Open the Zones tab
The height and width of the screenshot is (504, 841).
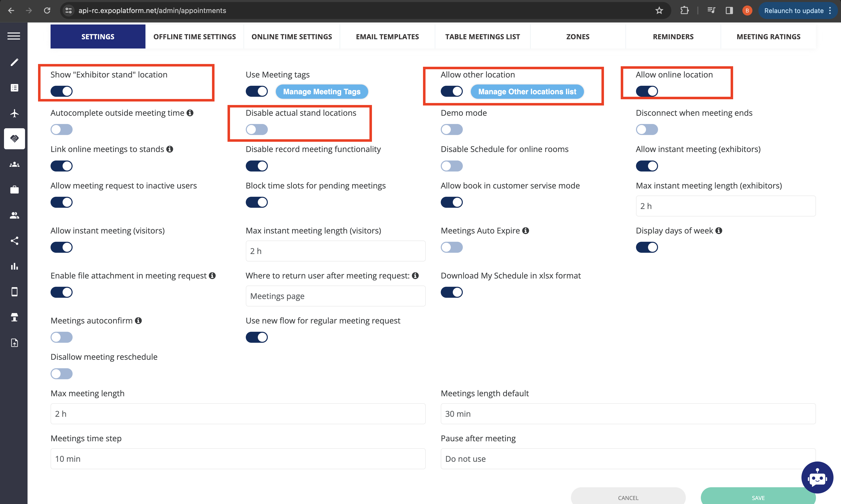point(577,37)
